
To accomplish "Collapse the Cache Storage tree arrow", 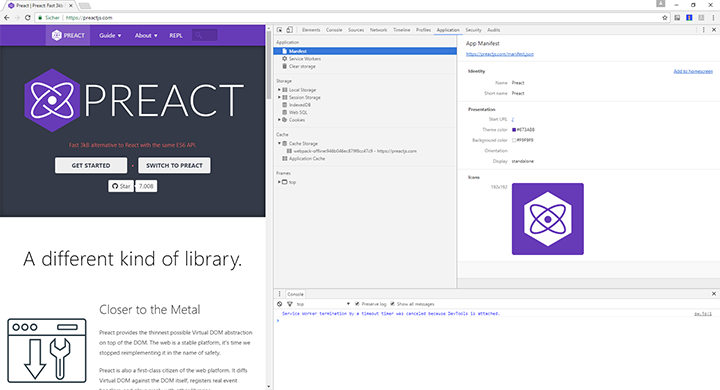I will pyautogui.click(x=279, y=143).
